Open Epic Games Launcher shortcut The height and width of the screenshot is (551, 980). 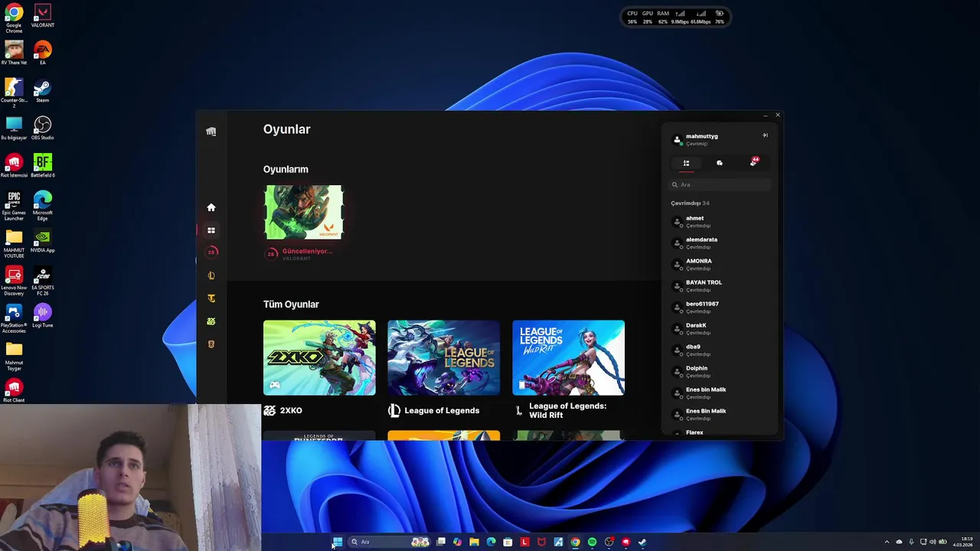tap(14, 207)
